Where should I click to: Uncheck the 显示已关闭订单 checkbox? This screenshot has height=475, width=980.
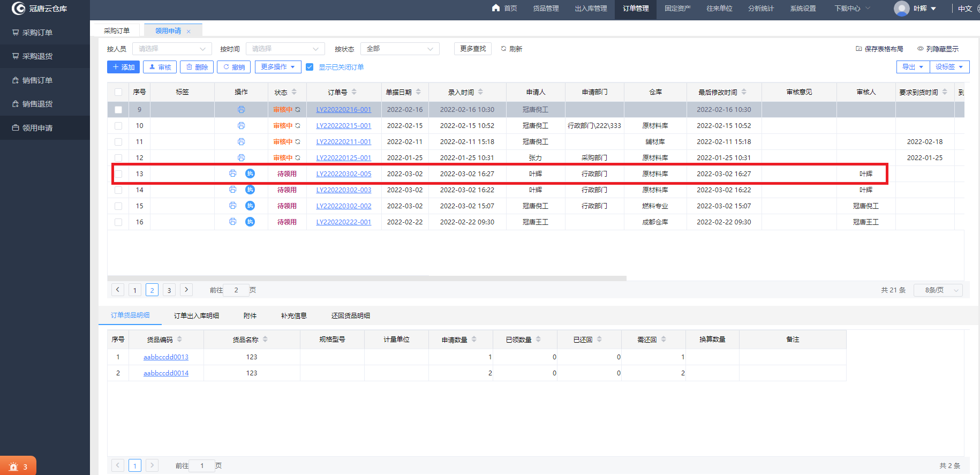[310, 67]
